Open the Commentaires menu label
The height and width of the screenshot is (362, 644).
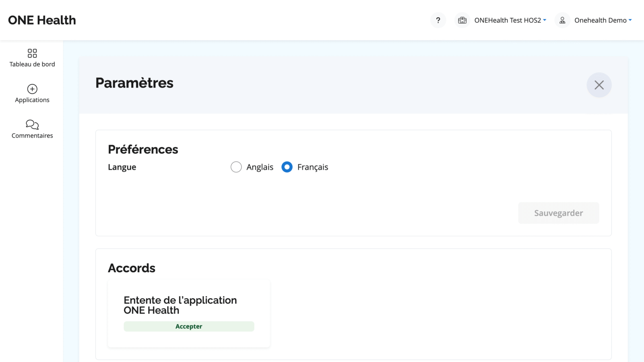tap(32, 136)
